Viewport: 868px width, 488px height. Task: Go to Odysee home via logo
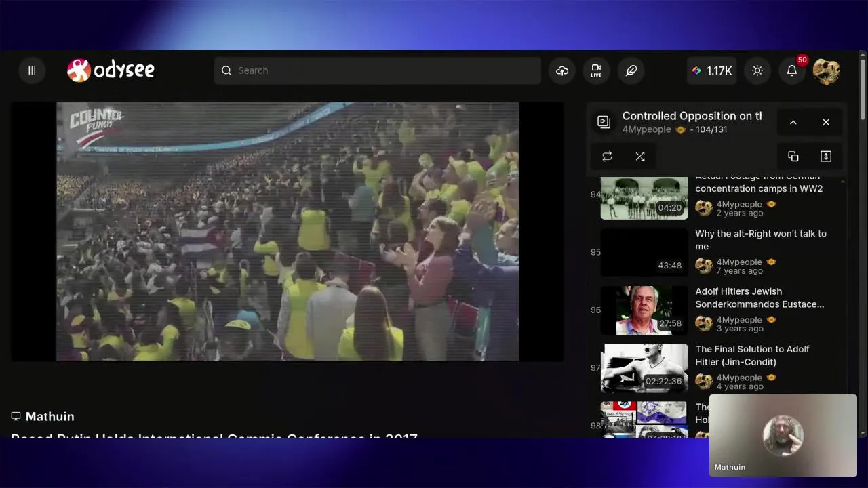click(x=111, y=70)
